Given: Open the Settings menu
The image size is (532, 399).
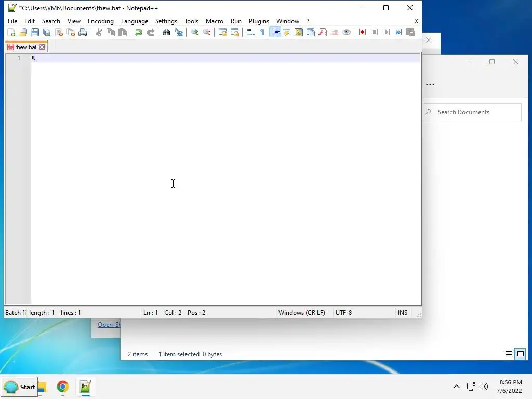Looking at the screenshot, I should [166, 21].
